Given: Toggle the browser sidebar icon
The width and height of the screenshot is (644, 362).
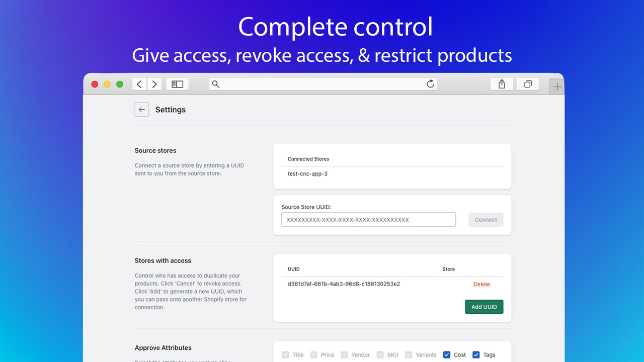Looking at the screenshot, I should (x=177, y=84).
